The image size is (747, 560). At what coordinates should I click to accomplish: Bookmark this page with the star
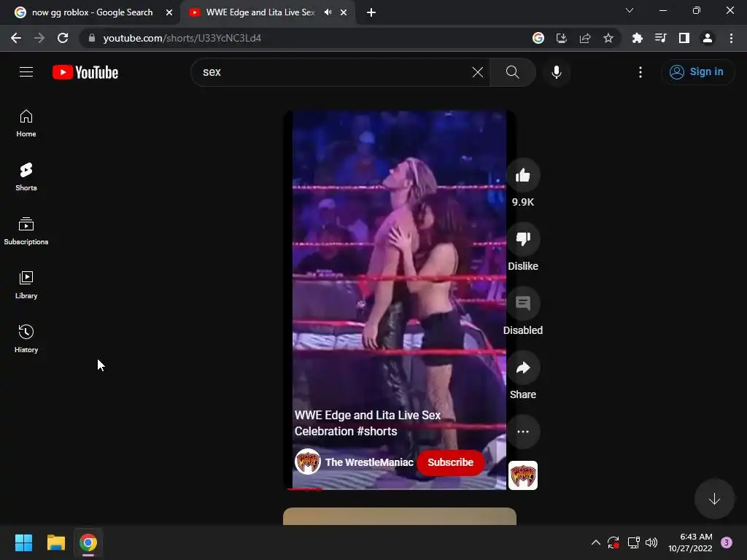(x=608, y=38)
